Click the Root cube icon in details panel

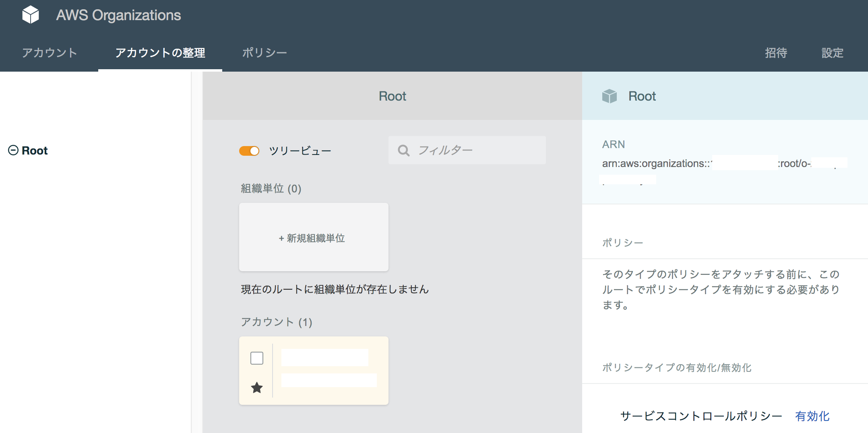[610, 96]
